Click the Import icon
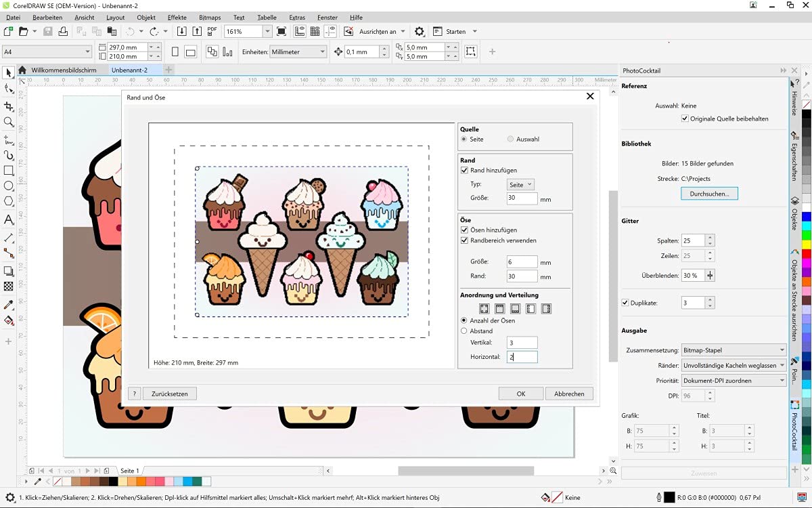The height and width of the screenshot is (508, 812). click(x=181, y=31)
